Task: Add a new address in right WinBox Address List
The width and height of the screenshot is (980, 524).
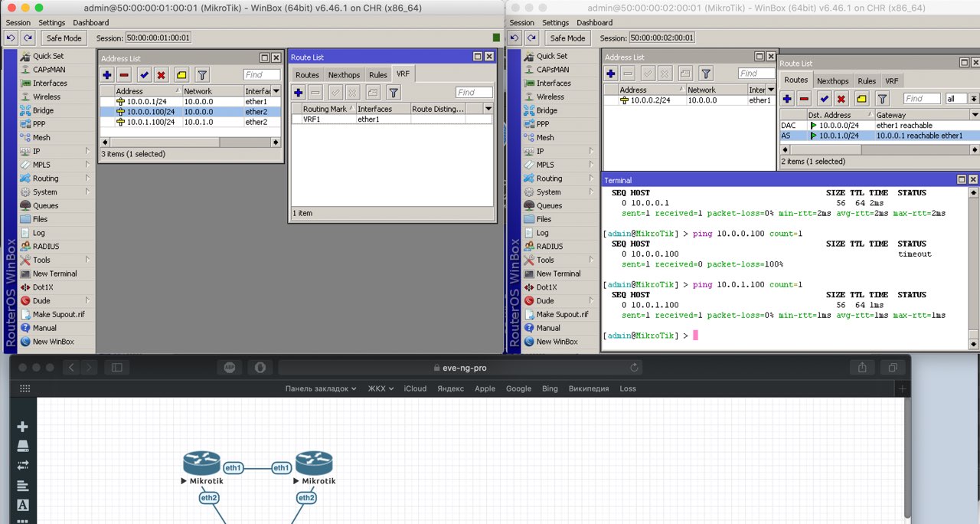Action: click(x=611, y=74)
